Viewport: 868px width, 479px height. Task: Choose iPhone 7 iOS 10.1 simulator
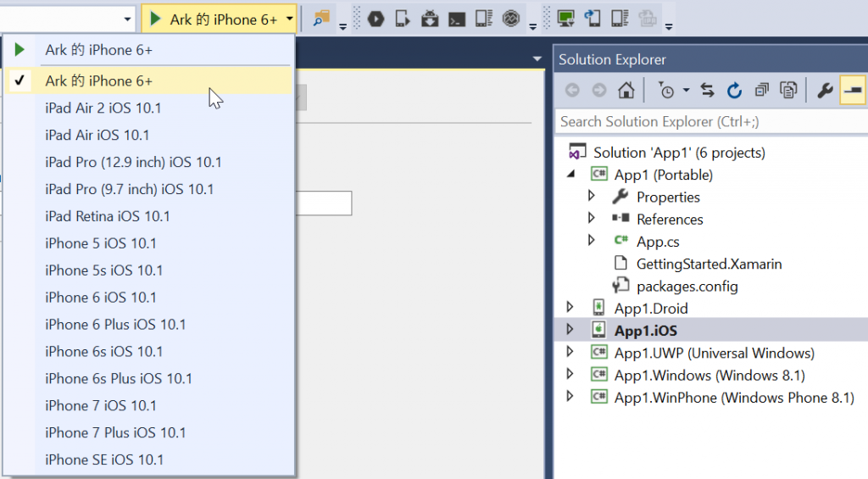click(149, 406)
